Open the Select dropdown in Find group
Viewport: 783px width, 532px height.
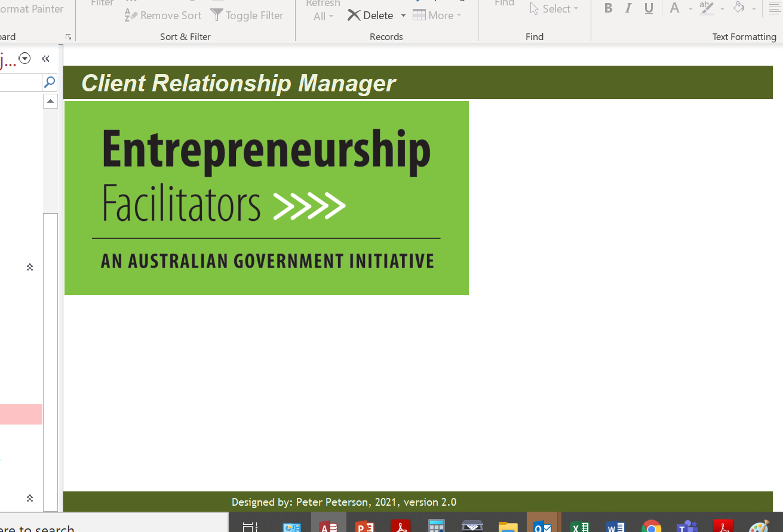click(555, 9)
